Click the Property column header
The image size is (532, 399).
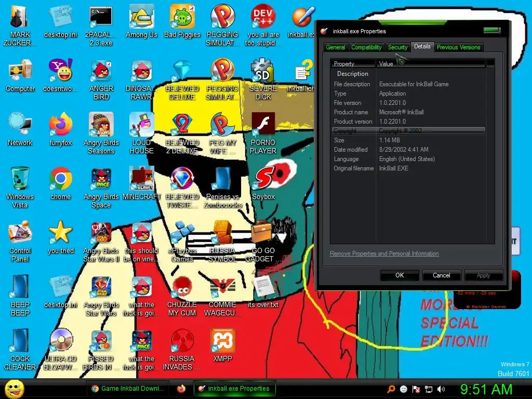point(353,63)
